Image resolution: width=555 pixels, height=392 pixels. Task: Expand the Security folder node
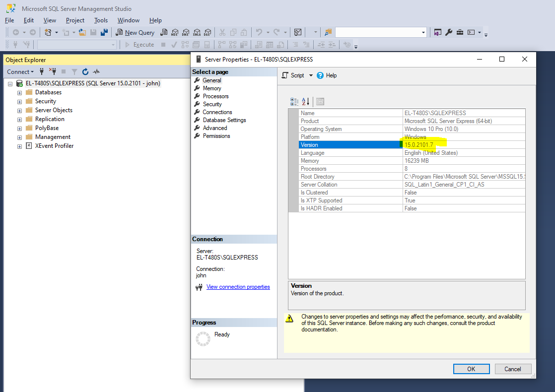[19, 102]
